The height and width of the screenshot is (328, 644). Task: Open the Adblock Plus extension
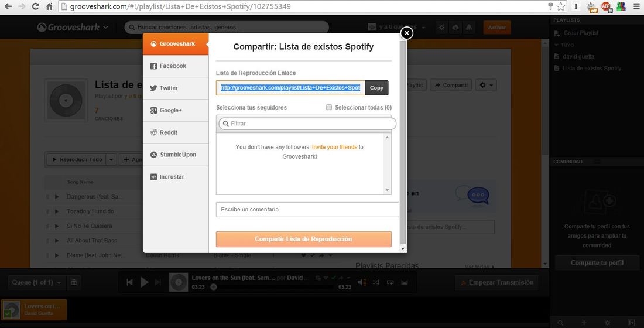(607, 6)
